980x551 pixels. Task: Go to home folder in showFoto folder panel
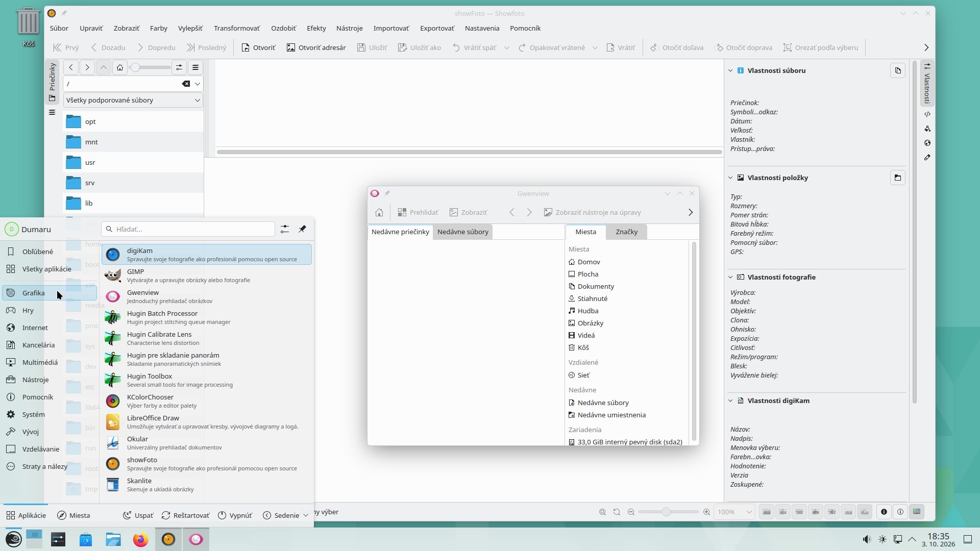(x=119, y=67)
